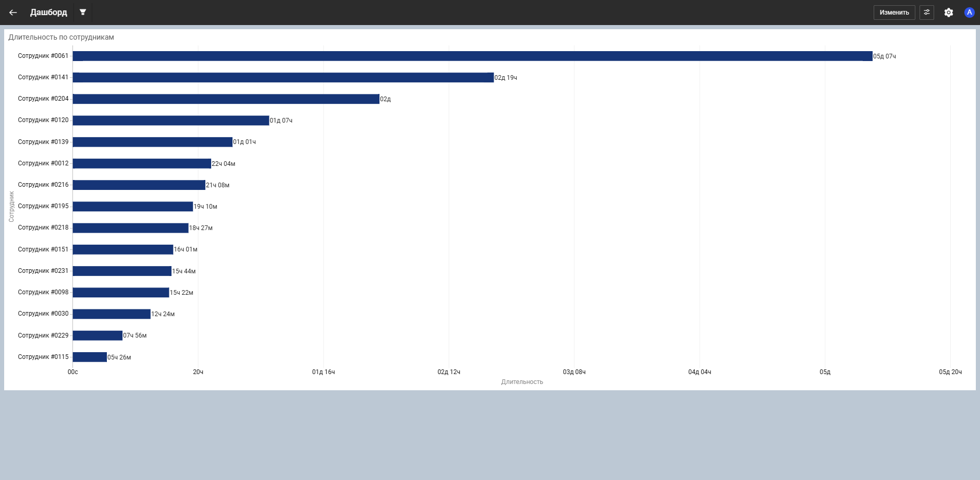Screen dimensions: 980x480
Task: Select the bar for Сотрудник #0229
Action: (x=97, y=335)
